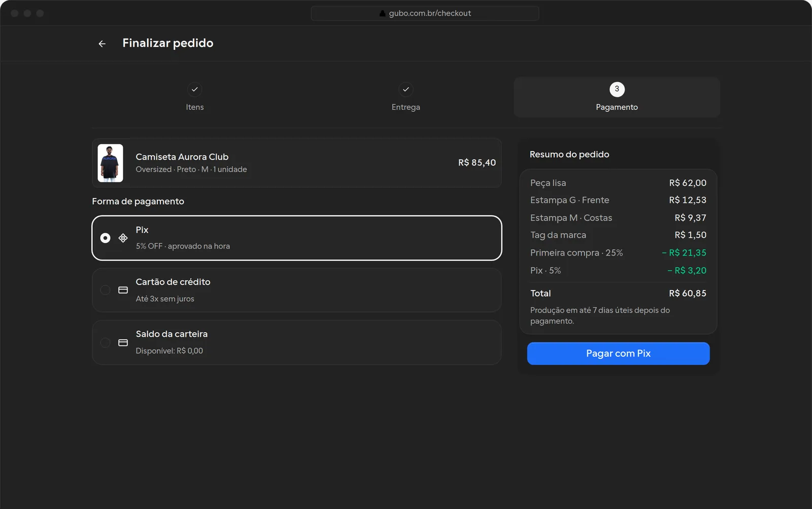
Task: Click the R$ 12,53 Estampa G price
Action: tap(688, 200)
